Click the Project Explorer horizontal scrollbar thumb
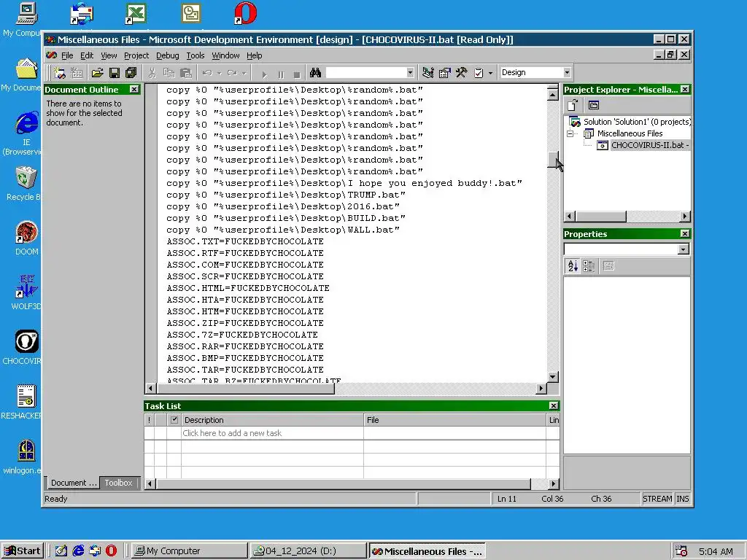 click(601, 216)
